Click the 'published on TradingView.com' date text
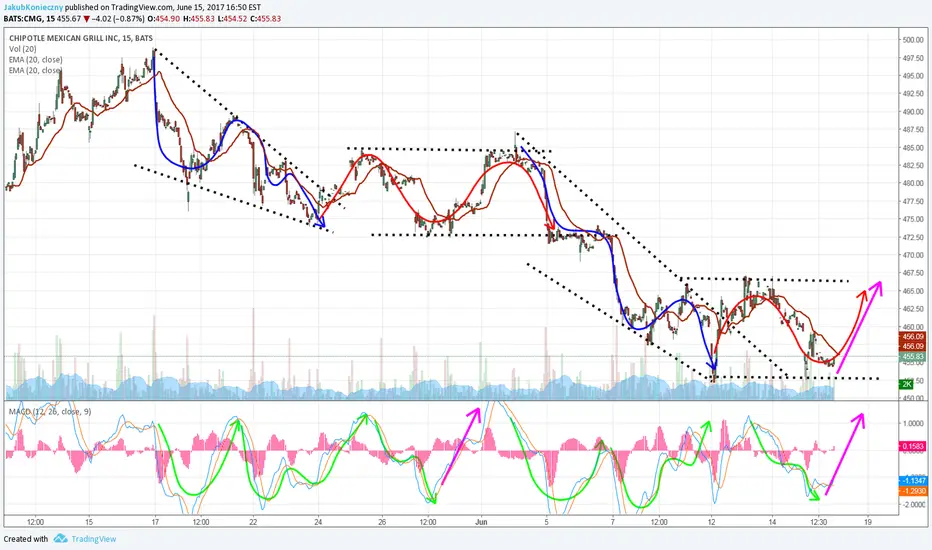932x550 pixels. coord(163,8)
